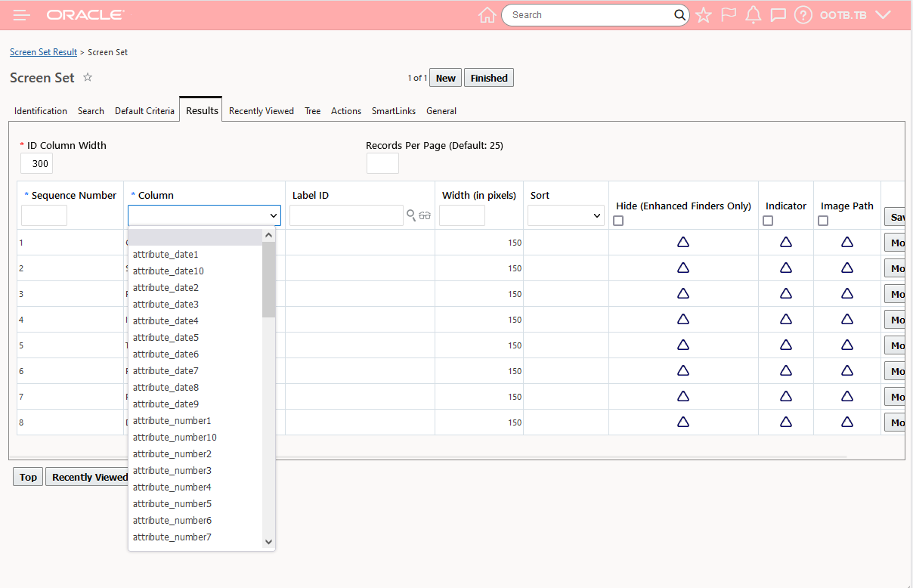Click the Sequence Number input field
The height and width of the screenshot is (588, 913).
coord(44,215)
